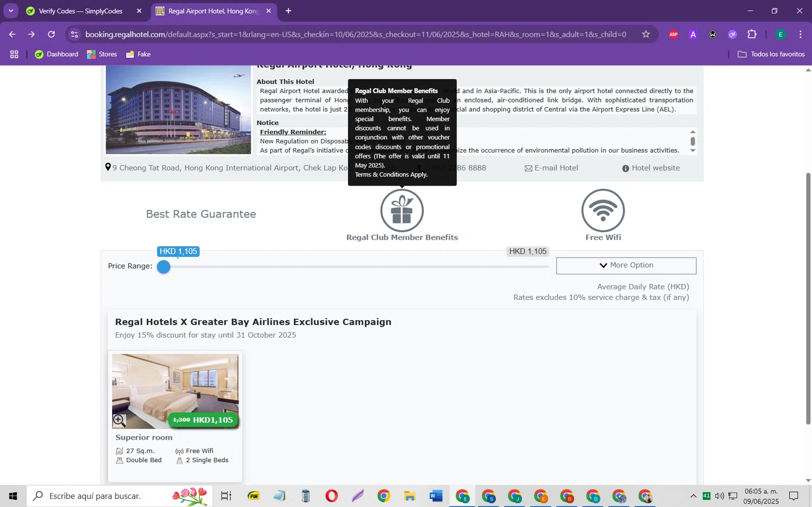This screenshot has height=507, width=812.
Task: Open Word from the taskbar
Action: (436, 496)
